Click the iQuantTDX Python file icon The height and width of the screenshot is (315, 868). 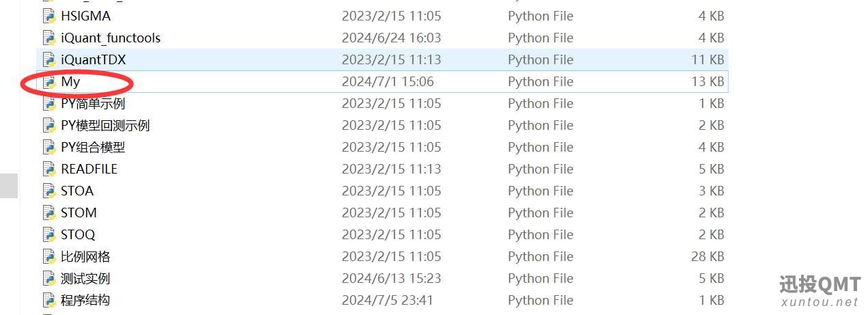pyautogui.click(x=49, y=59)
